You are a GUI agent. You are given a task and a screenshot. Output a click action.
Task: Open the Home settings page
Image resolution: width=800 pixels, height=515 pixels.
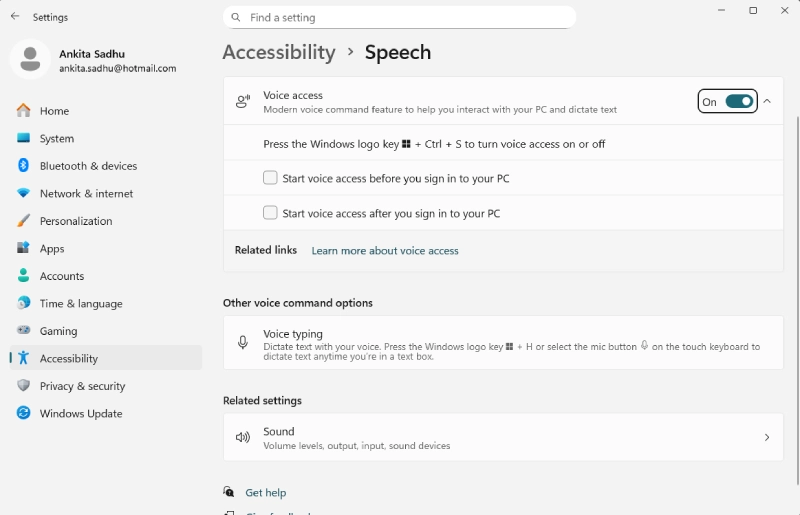tap(106, 111)
